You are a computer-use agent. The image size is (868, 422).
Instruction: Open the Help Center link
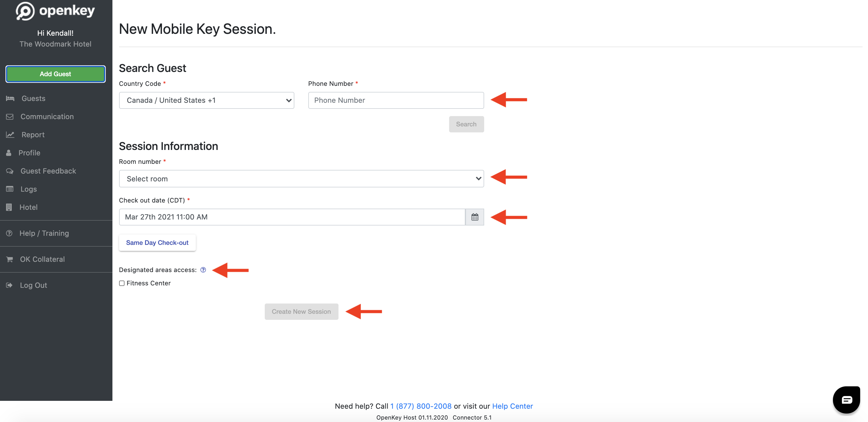(x=512, y=406)
